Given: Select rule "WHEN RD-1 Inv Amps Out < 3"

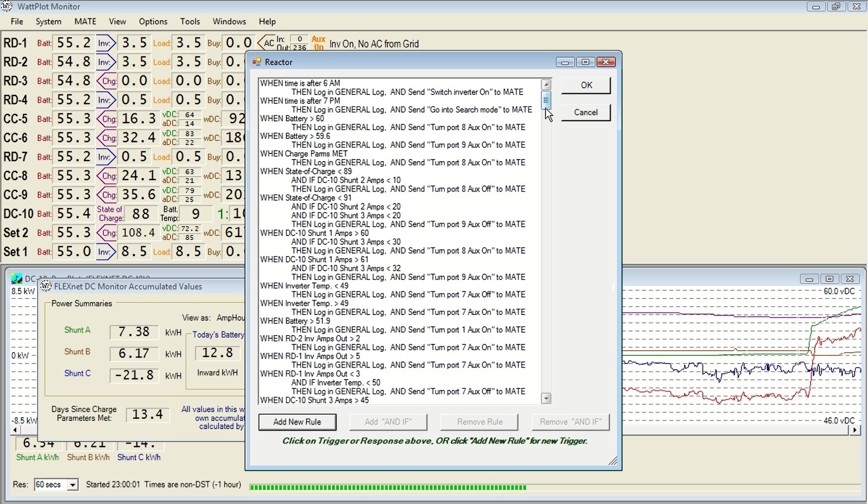Looking at the screenshot, I should point(310,373).
